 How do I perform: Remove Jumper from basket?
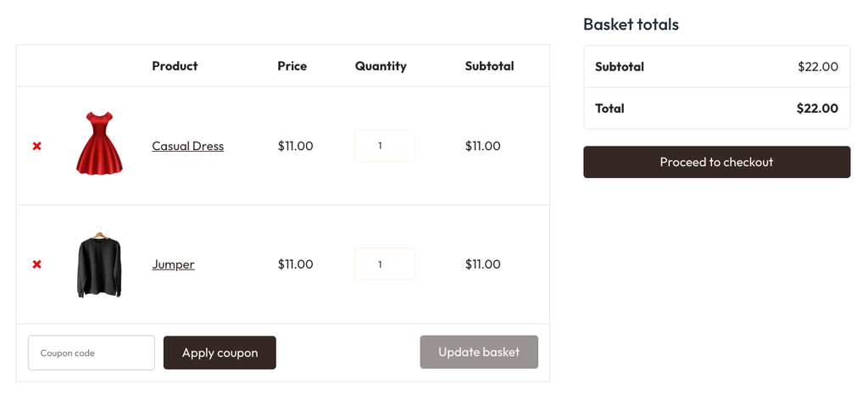(36, 264)
